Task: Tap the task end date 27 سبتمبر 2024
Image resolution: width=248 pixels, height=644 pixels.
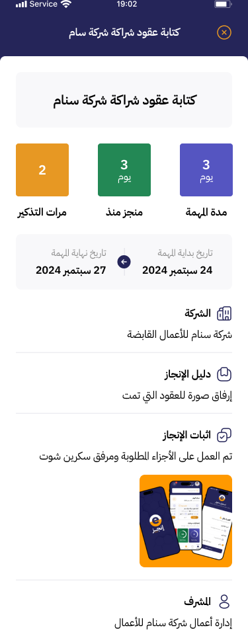Action: coord(71,270)
